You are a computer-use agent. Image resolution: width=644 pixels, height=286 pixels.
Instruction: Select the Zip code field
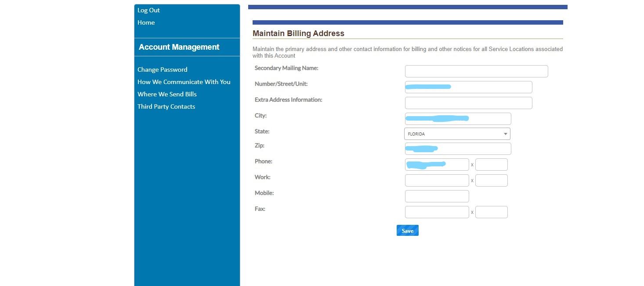457,148
